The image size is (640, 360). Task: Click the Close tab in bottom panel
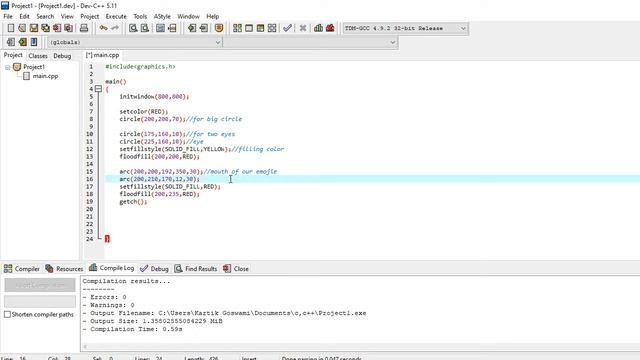(x=236, y=269)
